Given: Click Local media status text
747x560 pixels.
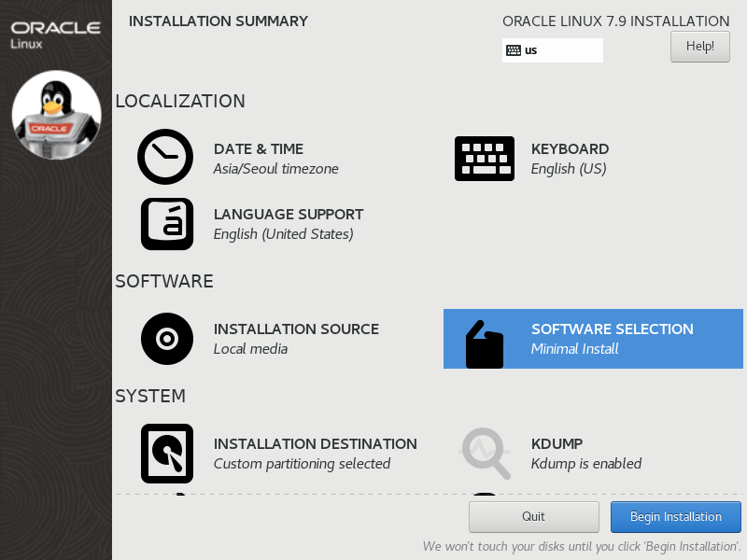Looking at the screenshot, I should point(250,348).
